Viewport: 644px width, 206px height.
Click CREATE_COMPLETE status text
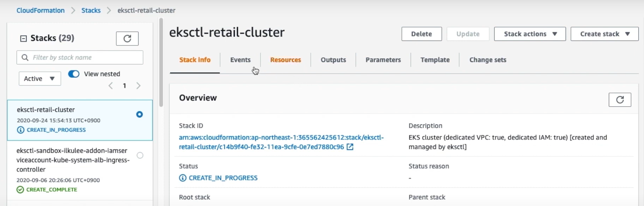click(52, 190)
